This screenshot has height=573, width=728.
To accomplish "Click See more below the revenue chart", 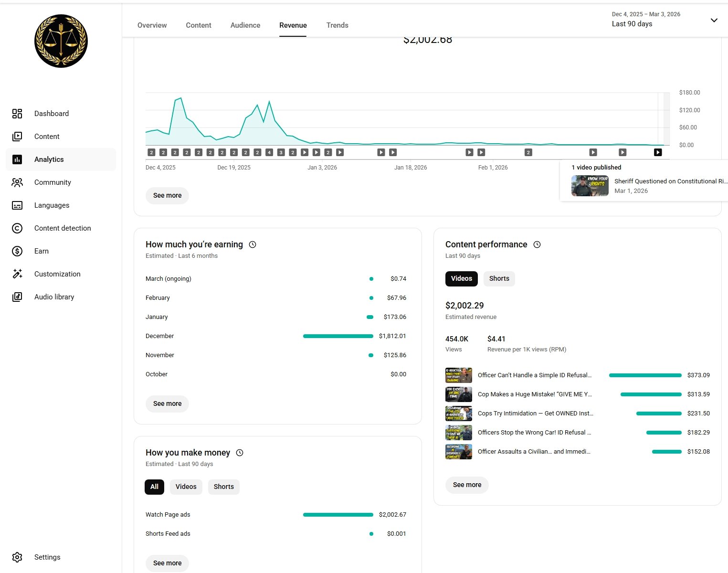I will (x=167, y=195).
